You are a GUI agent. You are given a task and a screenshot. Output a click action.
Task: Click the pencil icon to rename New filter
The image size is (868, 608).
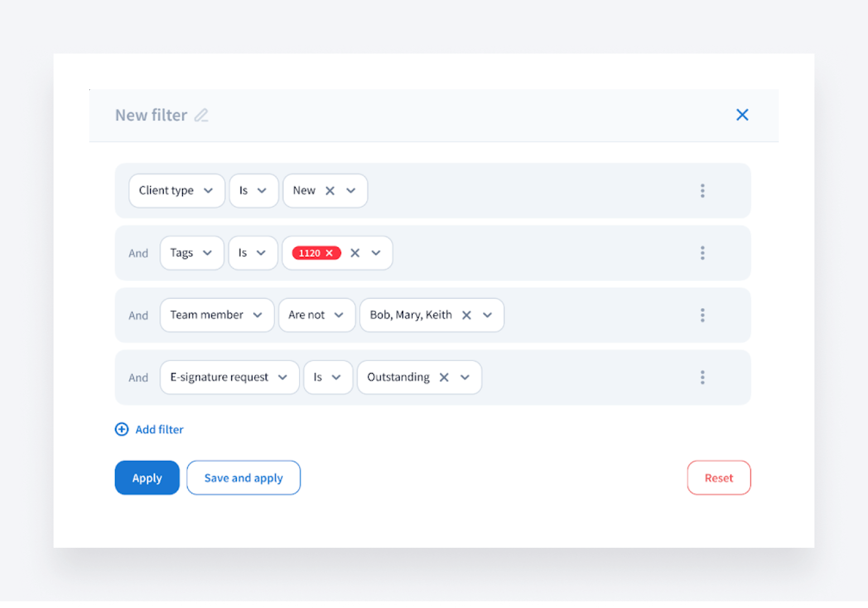pos(201,115)
